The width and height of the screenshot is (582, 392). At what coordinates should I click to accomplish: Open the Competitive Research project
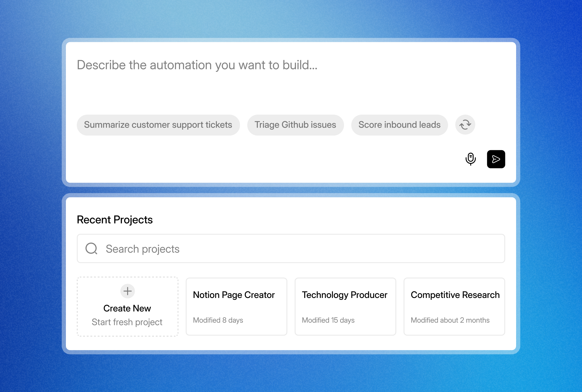pos(454,306)
